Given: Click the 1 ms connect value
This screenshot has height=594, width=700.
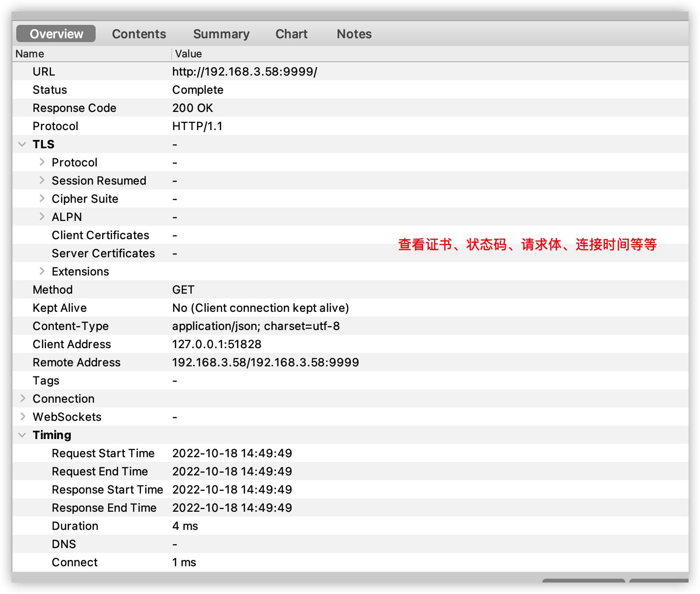Looking at the screenshot, I should [184, 562].
